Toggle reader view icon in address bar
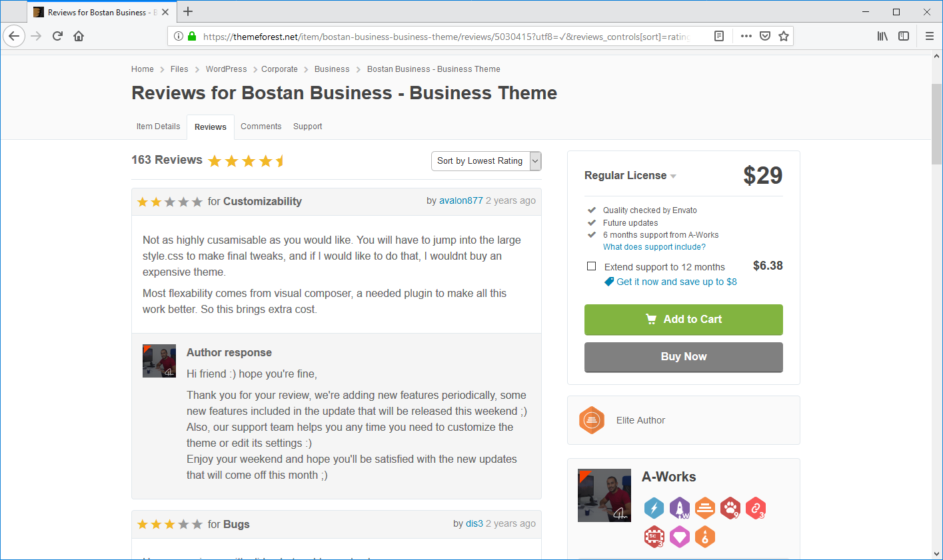Viewport: 943px width, 560px height. point(719,36)
